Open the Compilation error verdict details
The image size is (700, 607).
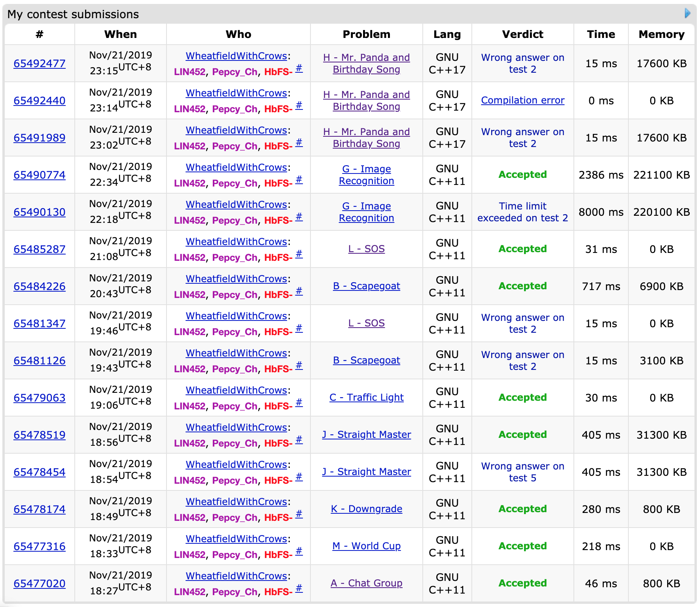[522, 100]
